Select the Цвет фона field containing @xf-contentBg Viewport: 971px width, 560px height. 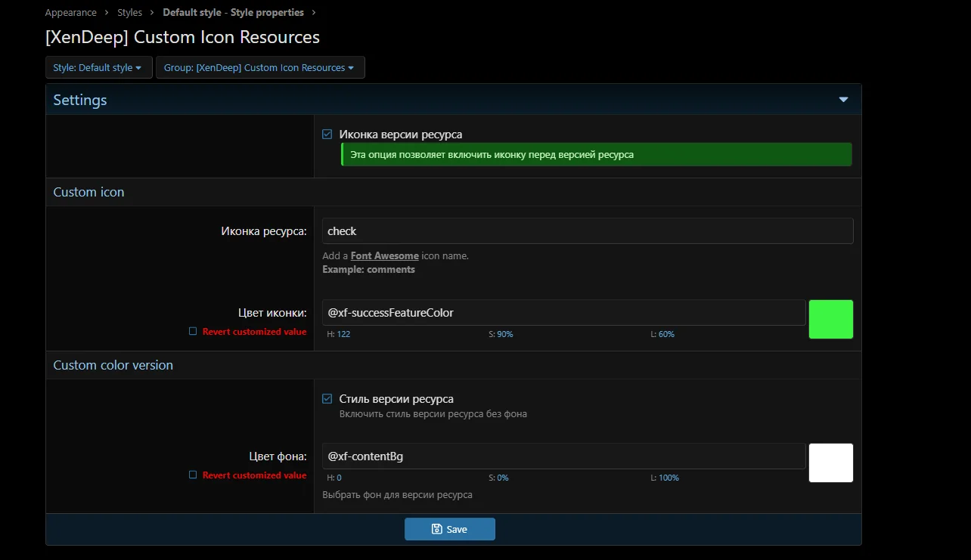(x=563, y=456)
